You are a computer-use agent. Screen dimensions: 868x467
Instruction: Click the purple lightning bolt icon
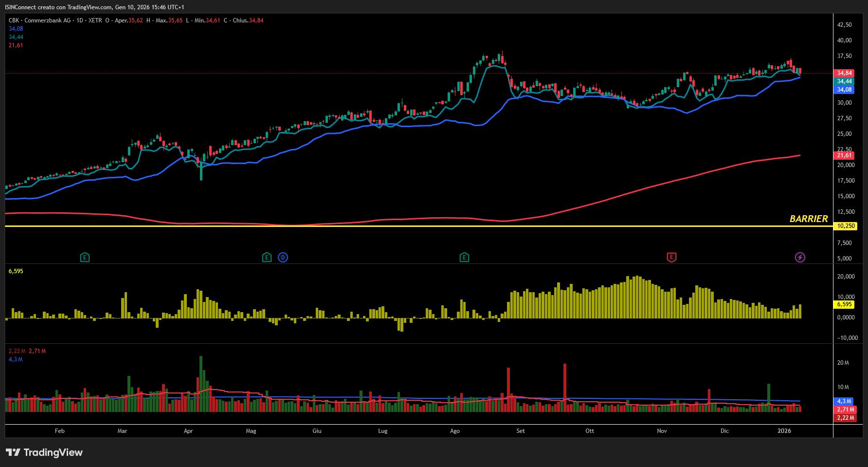coord(800,257)
